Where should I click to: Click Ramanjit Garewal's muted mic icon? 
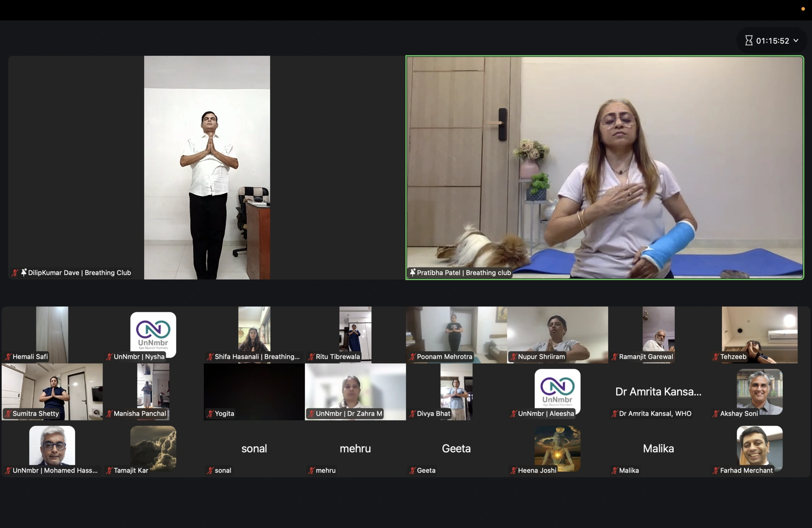point(614,357)
